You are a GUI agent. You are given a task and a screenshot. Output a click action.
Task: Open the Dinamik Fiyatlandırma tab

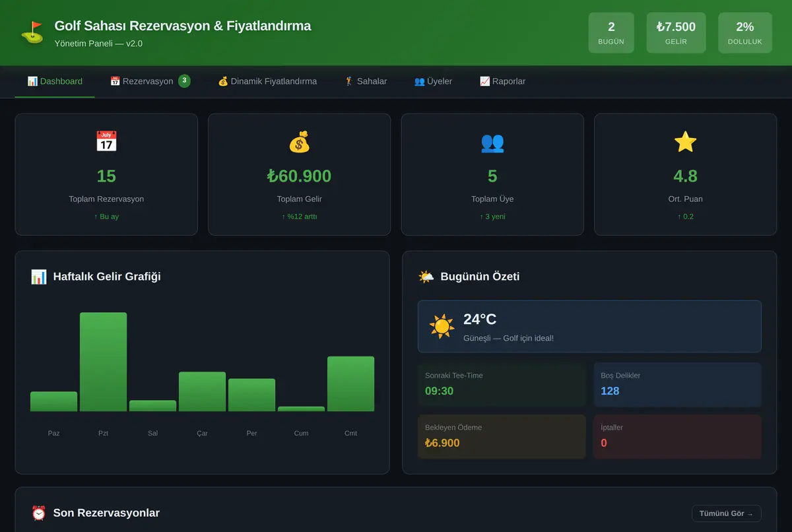coord(267,81)
